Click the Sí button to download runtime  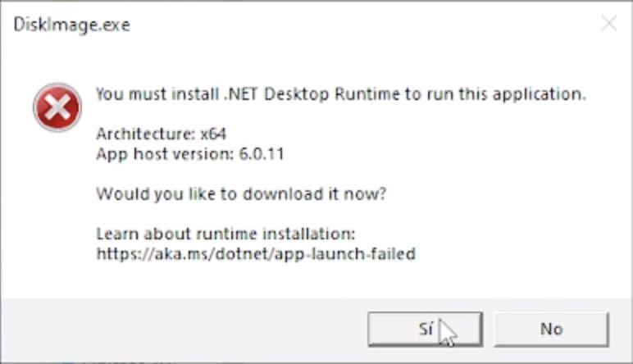(x=425, y=329)
